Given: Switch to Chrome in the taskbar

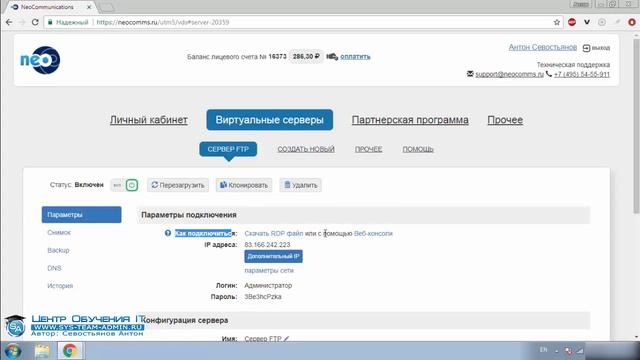Looking at the screenshot, I should 70,351.
